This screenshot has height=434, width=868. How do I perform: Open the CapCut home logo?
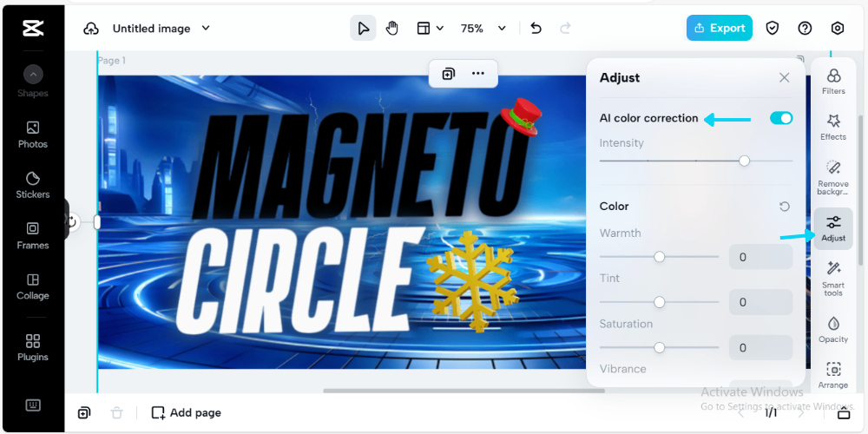tap(33, 28)
